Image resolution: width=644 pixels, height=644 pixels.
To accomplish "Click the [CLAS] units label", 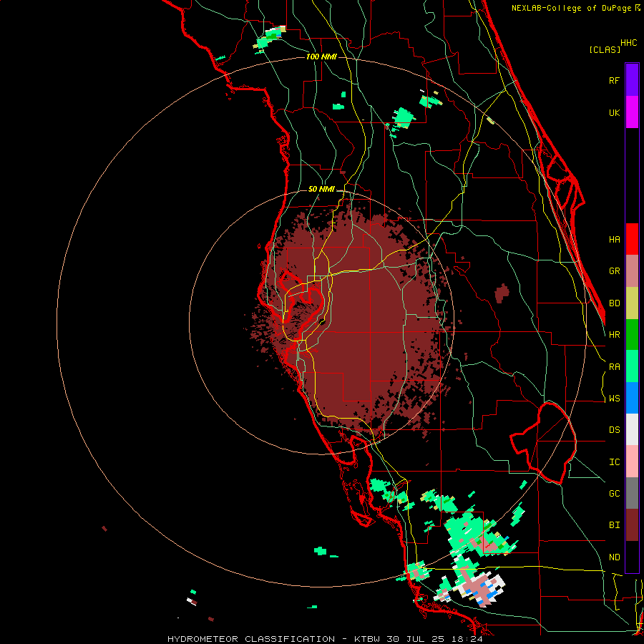I will click(605, 49).
